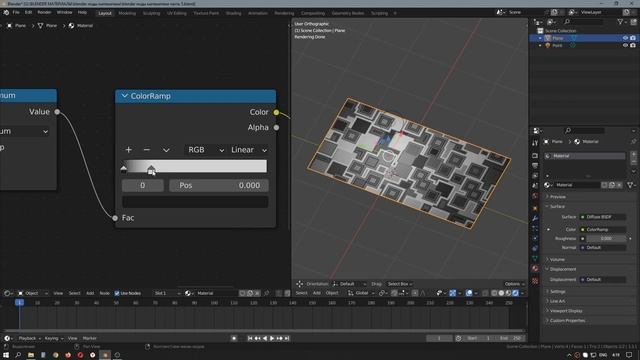
Task: Open the black stop color swatch
Action: coord(195,202)
